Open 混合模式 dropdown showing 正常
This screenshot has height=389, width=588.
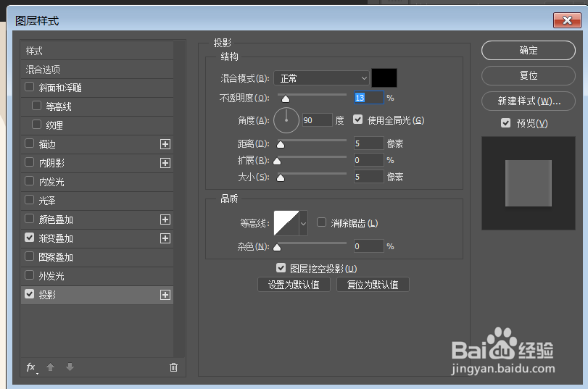click(321, 78)
